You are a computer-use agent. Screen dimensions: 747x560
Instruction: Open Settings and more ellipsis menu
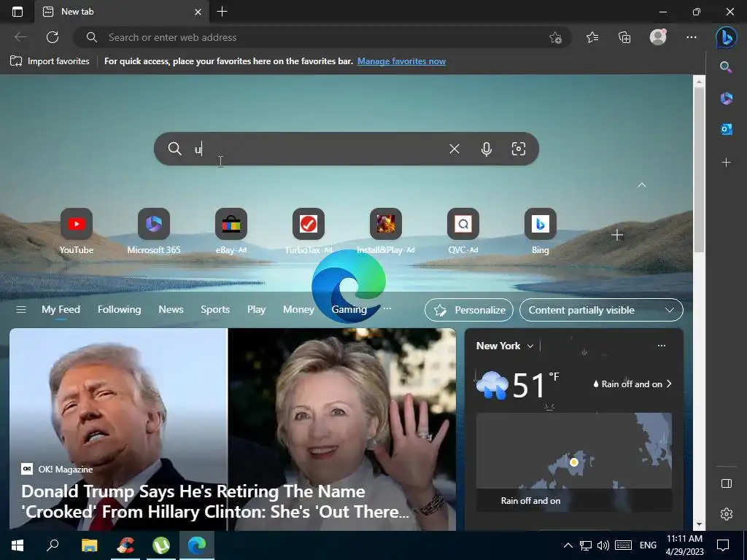[692, 37]
